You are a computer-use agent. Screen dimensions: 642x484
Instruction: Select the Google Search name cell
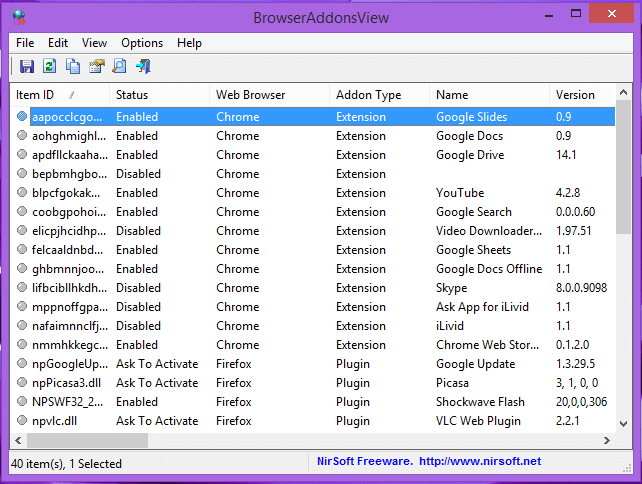[x=474, y=212]
